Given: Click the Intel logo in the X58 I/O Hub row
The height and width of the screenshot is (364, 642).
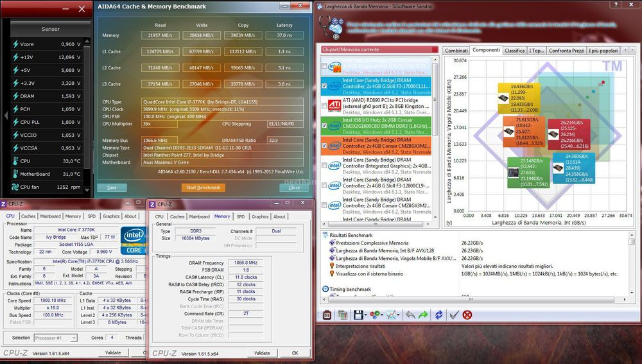Looking at the screenshot, I should 334,126.
